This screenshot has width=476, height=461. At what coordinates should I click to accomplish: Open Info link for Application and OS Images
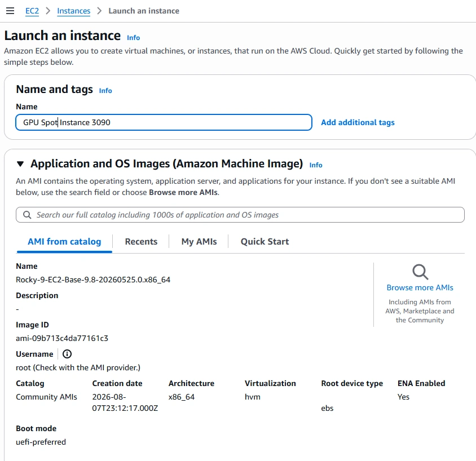pyautogui.click(x=316, y=165)
